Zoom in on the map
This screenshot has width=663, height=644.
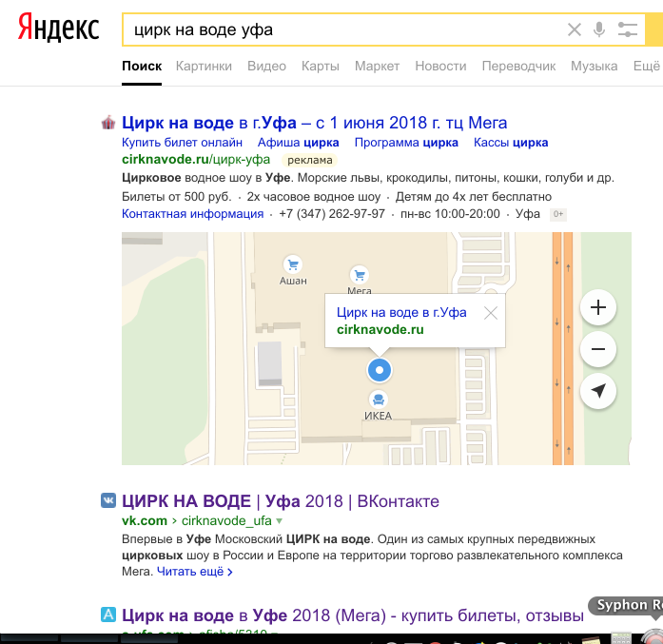[x=598, y=307]
